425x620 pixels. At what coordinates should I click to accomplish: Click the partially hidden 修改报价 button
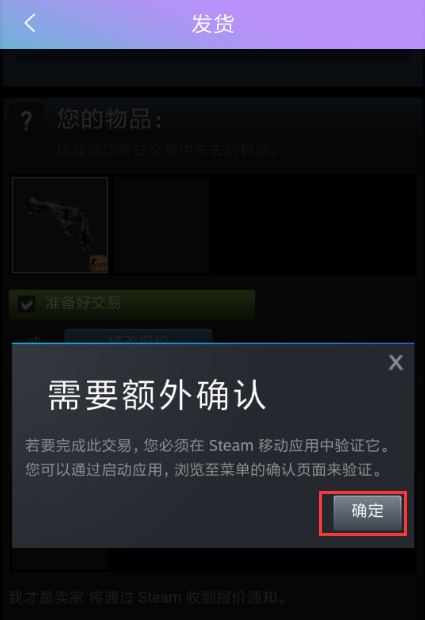click(x=138, y=336)
